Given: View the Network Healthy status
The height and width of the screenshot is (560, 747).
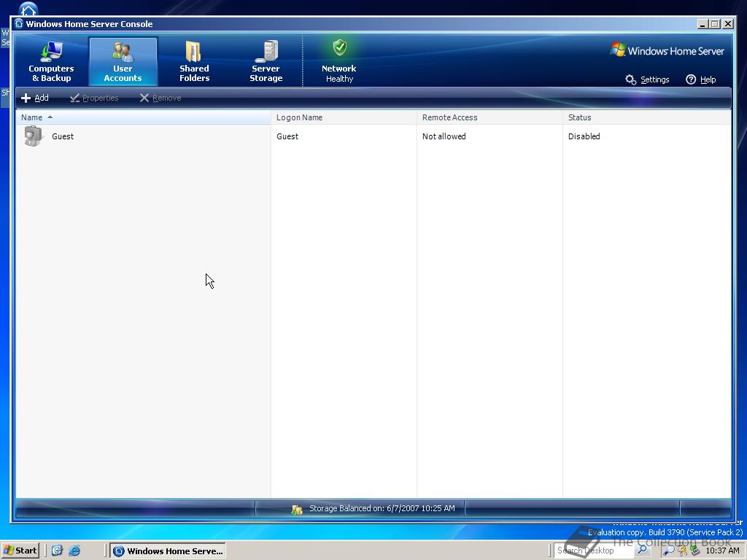Looking at the screenshot, I should (x=338, y=62).
